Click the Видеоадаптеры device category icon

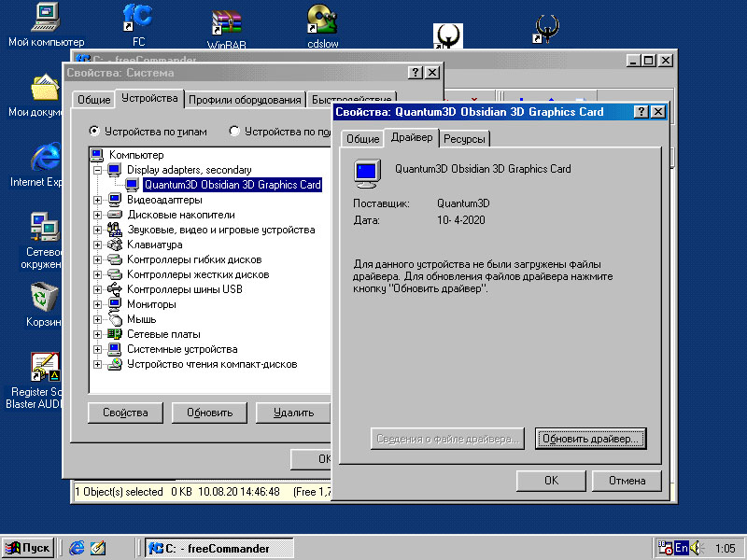(114, 200)
